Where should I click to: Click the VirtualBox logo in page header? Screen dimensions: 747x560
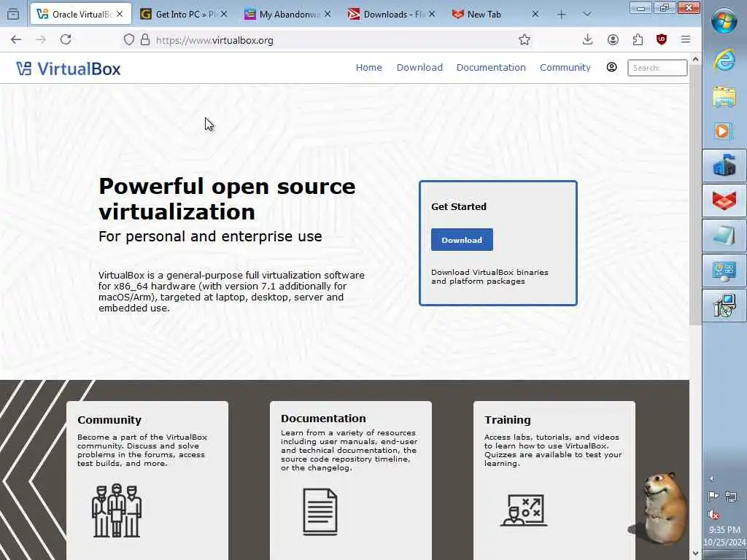[68, 69]
